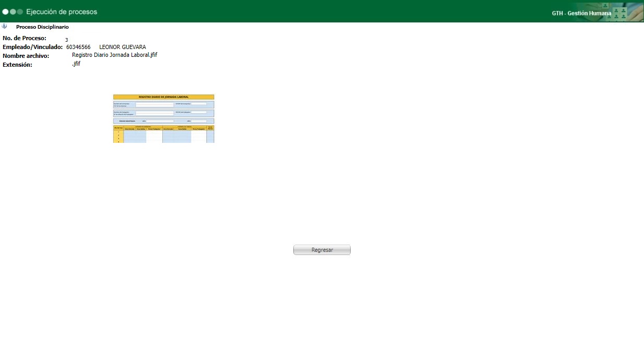
Task: Open the Registro Diario de Jornada Laboral thumbnail
Action: [x=164, y=118]
